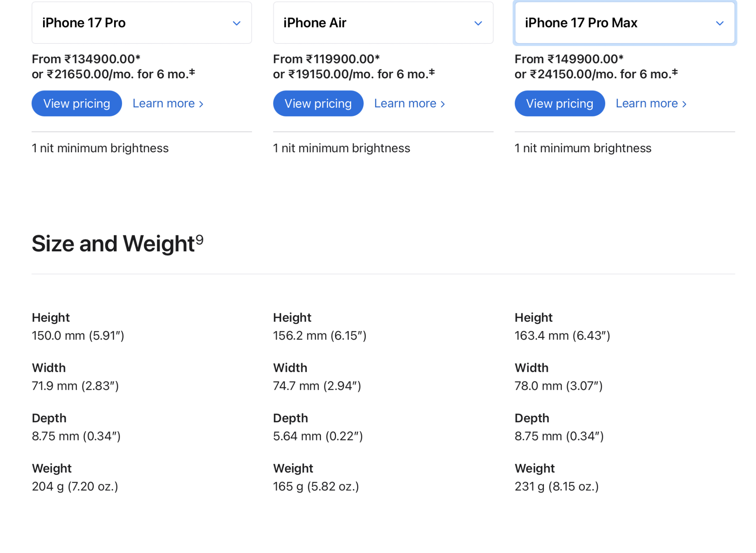Expand the iPhone Air model selector
The image size is (756, 553).
click(383, 23)
